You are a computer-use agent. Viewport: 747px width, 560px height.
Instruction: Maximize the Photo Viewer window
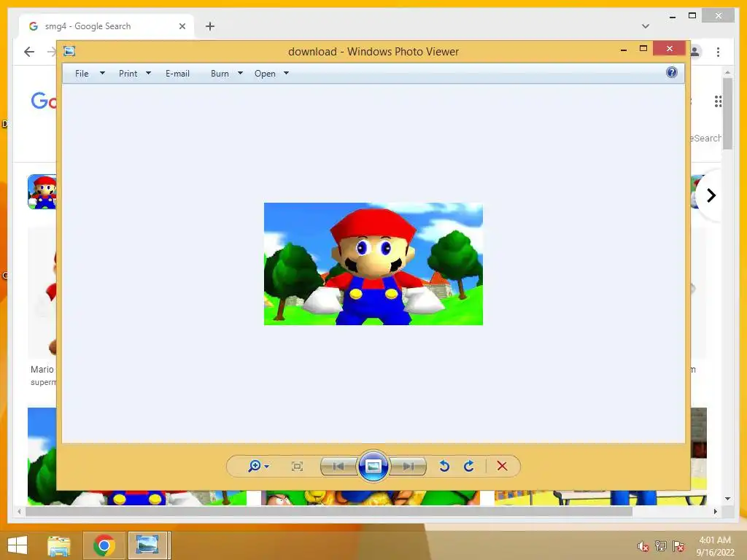click(x=643, y=49)
